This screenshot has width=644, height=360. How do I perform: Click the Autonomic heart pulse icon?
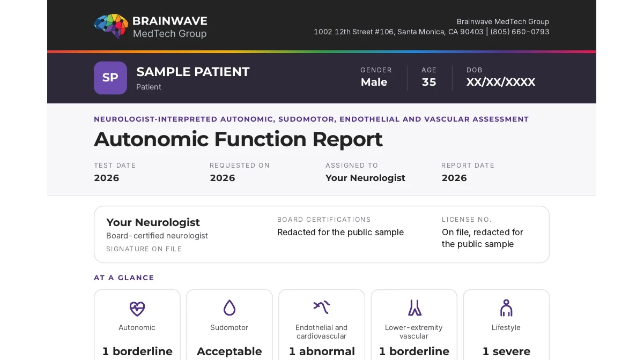[x=137, y=308]
